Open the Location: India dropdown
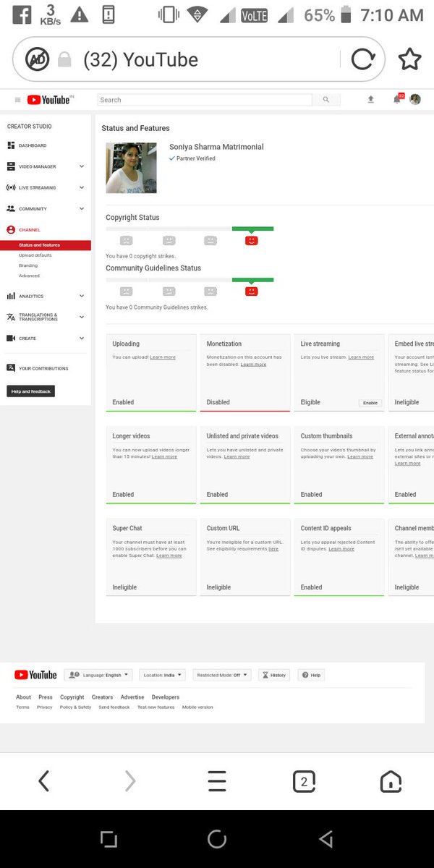 click(x=162, y=675)
